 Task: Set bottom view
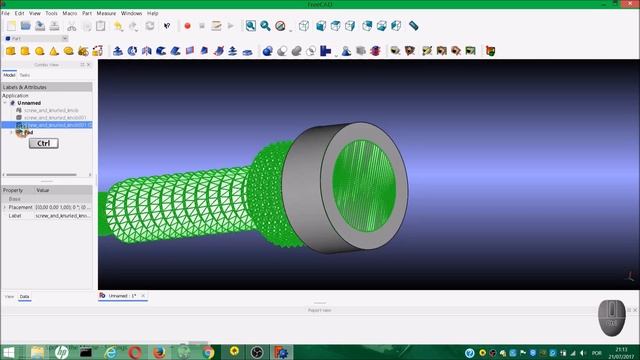coord(382,26)
